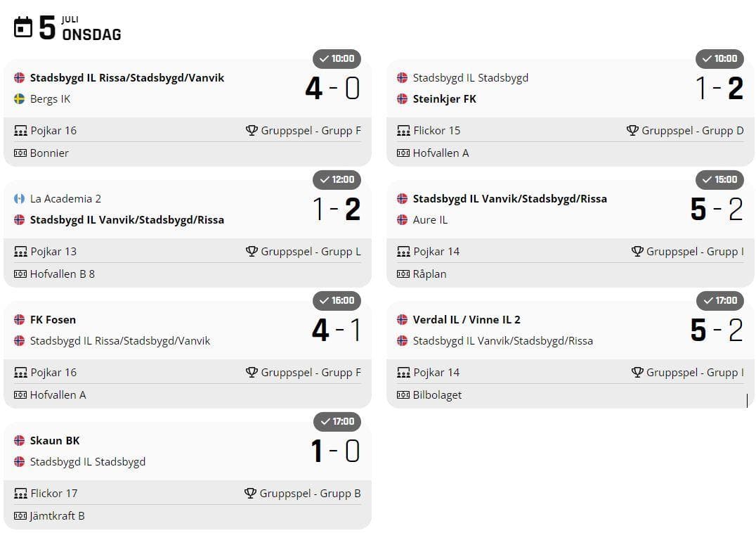Image resolution: width=756 pixels, height=533 pixels.
Task: Open the FK Fosen team page
Action: 53,320
